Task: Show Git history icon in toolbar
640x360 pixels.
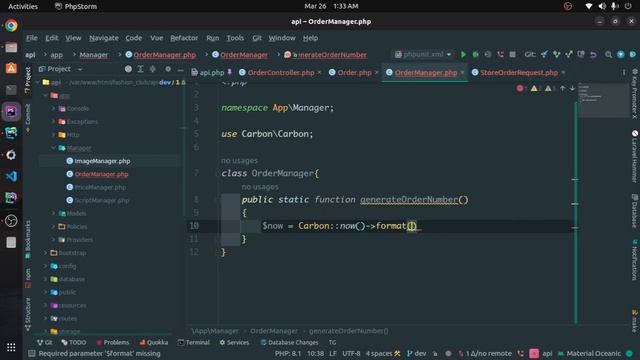Action: coord(581,54)
